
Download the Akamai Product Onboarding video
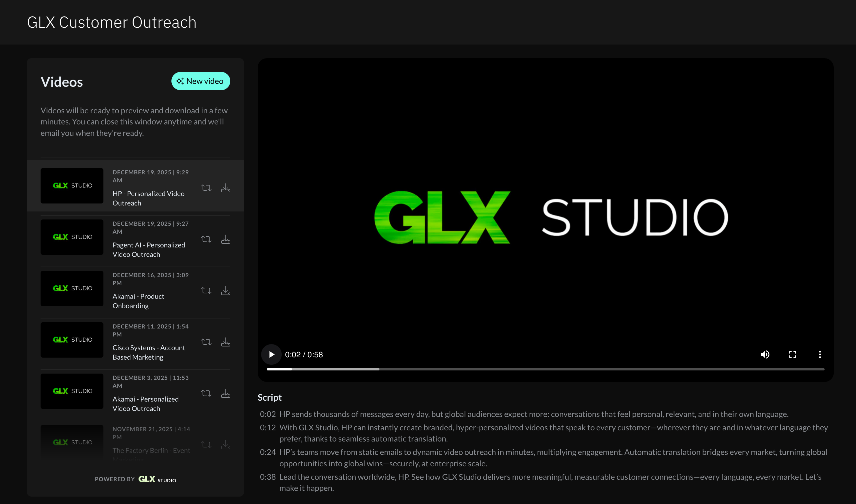[x=225, y=290]
